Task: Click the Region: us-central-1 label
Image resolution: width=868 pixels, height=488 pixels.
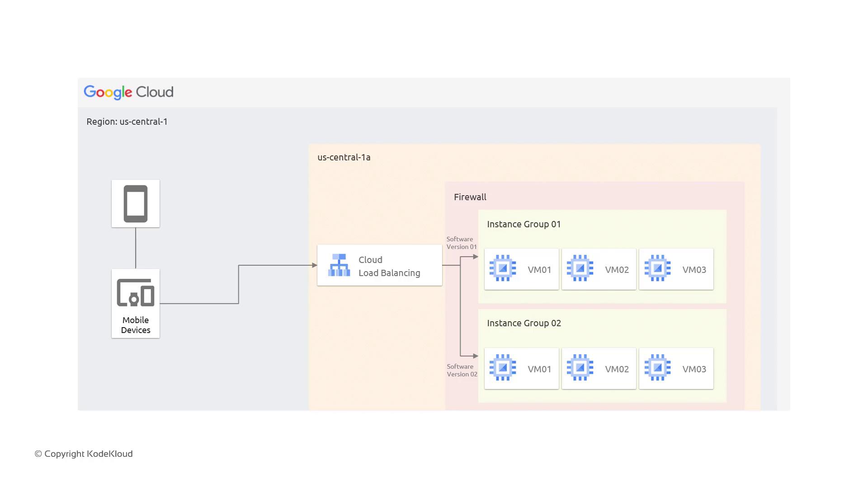Action: pos(127,122)
